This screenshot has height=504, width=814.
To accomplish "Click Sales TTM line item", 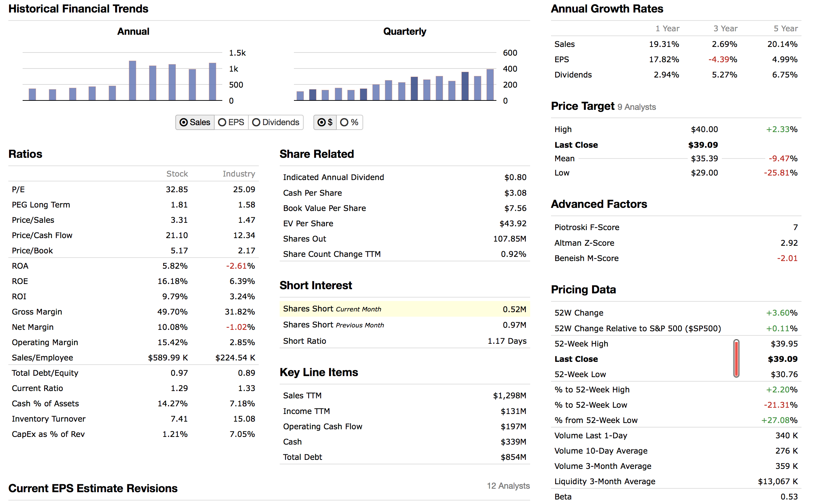I will (302, 396).
